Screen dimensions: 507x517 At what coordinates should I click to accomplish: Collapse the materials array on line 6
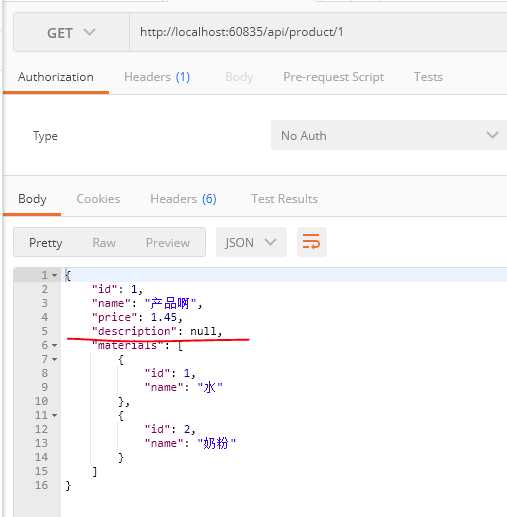pos(54,345)
